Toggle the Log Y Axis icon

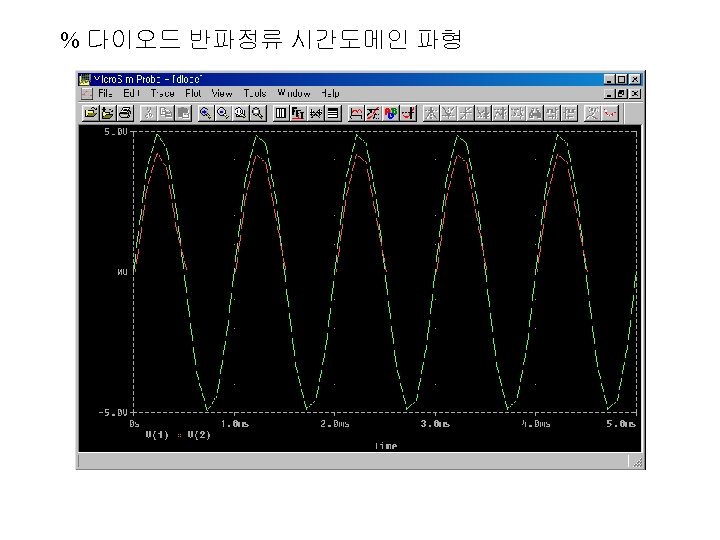coord(333,113)
